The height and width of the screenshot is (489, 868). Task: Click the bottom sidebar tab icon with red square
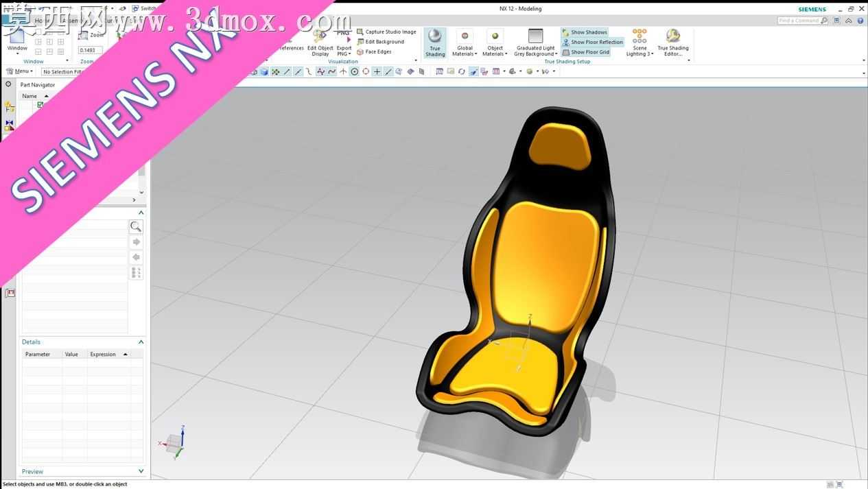(10, 293)
